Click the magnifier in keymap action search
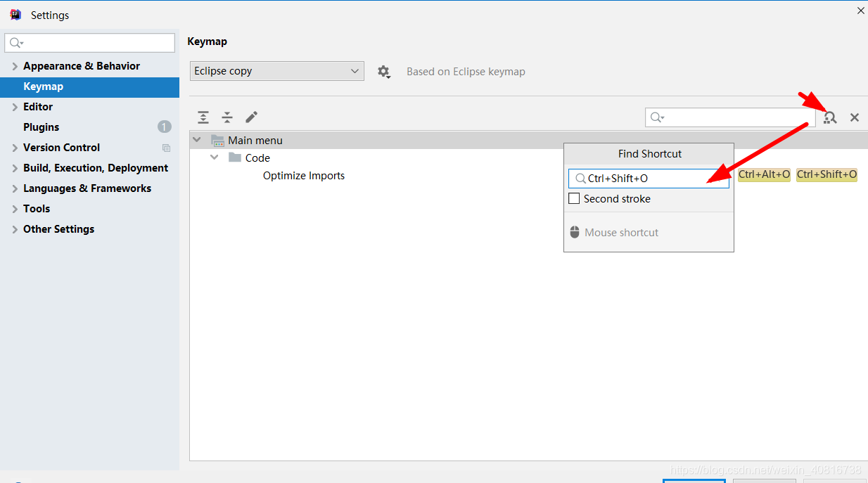The image size is (868, 483). click(658, 117)
